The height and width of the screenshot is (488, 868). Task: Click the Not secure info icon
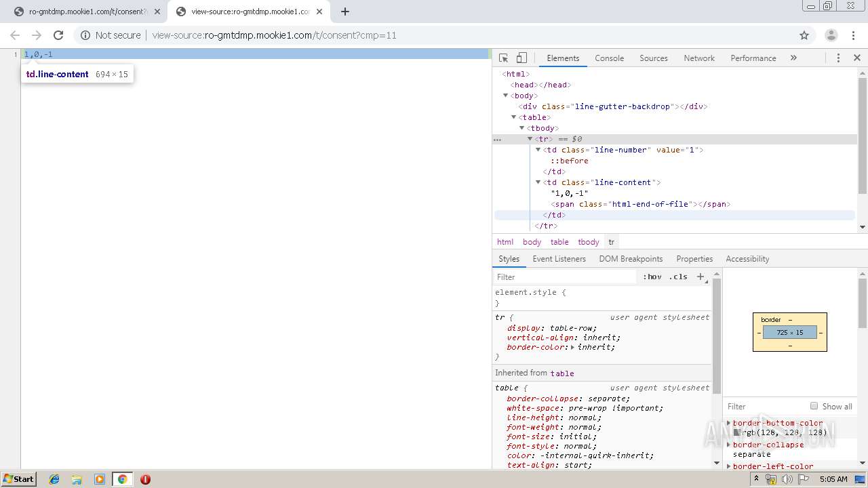point(85,35)
